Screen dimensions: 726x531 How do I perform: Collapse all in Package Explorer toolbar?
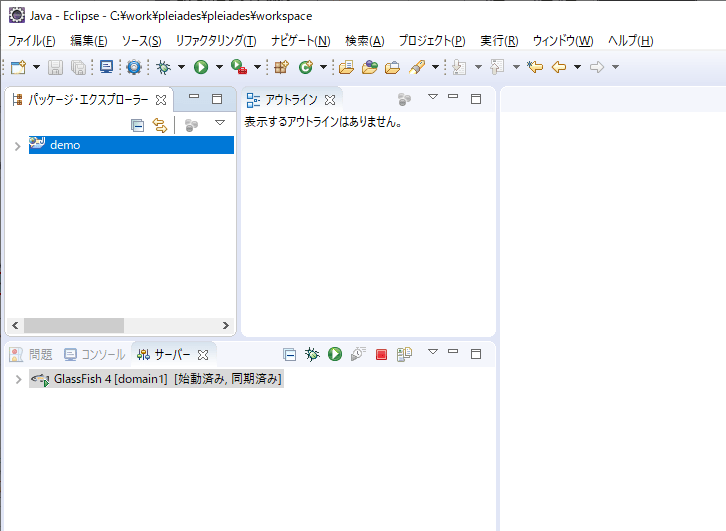coord(138,125)
